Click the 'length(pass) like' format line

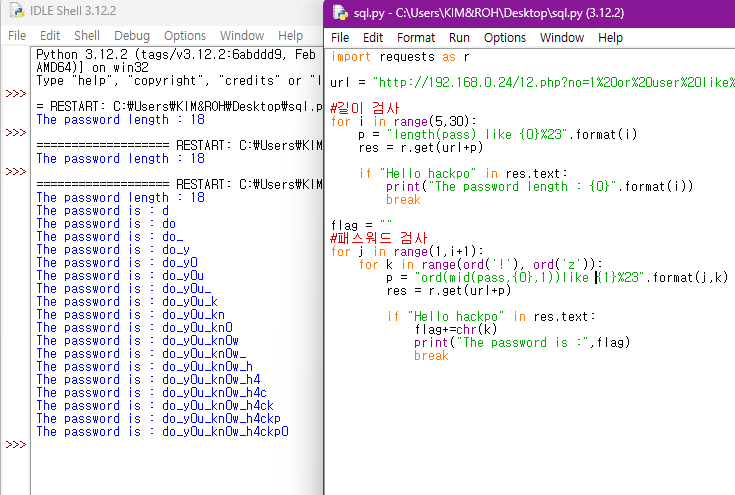click(x=498, y=135)
